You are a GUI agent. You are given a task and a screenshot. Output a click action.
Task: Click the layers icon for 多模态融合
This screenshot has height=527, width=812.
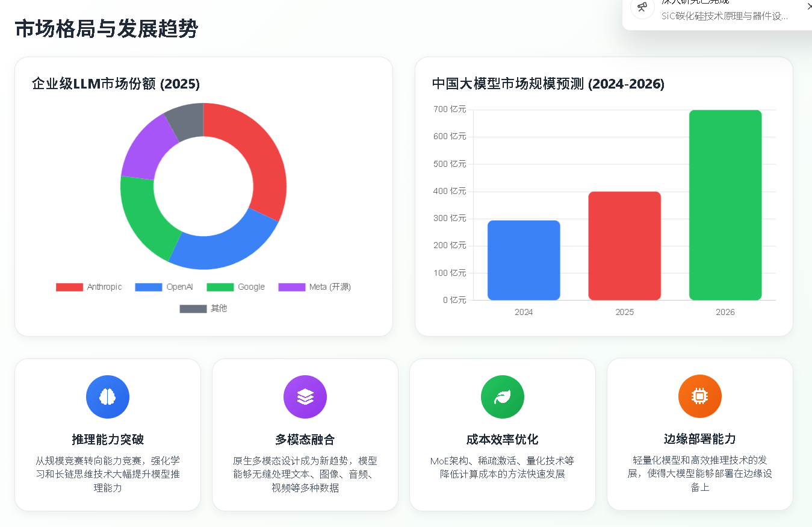305,396
